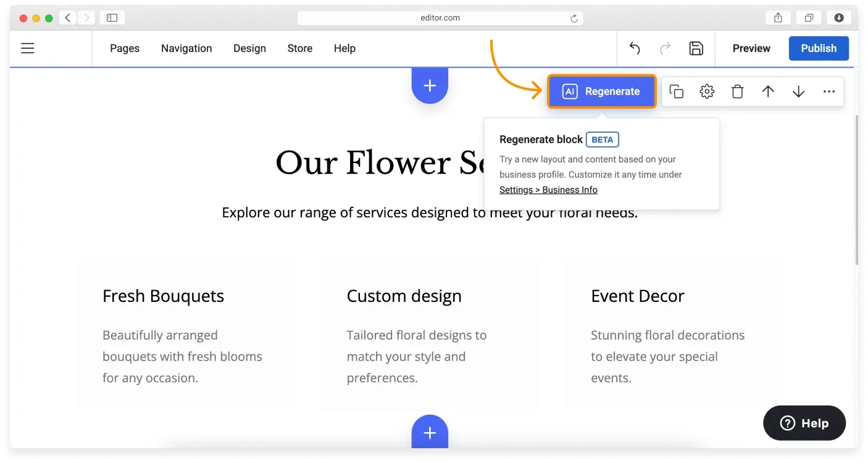Click the 'Tailored floral designs' description
Screen dimensions: 868x463
pos(417,357)
